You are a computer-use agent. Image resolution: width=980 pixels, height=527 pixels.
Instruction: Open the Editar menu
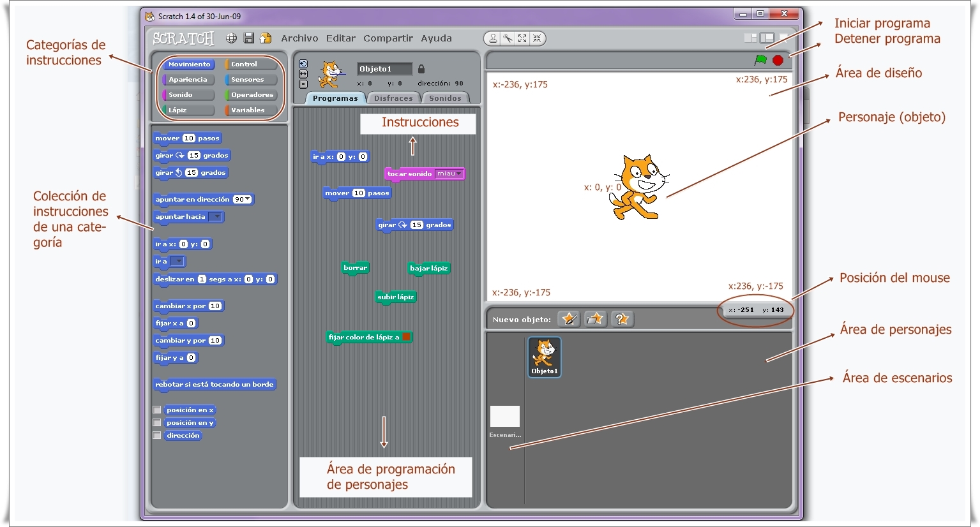click(341, 38)
